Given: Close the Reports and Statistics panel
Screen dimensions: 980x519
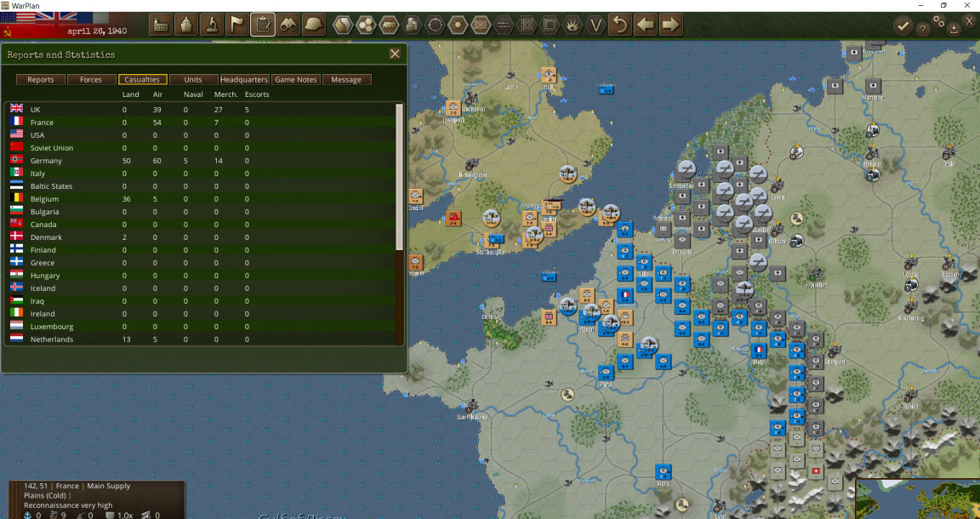Looking at the screenshot, I should click(395, 54).
